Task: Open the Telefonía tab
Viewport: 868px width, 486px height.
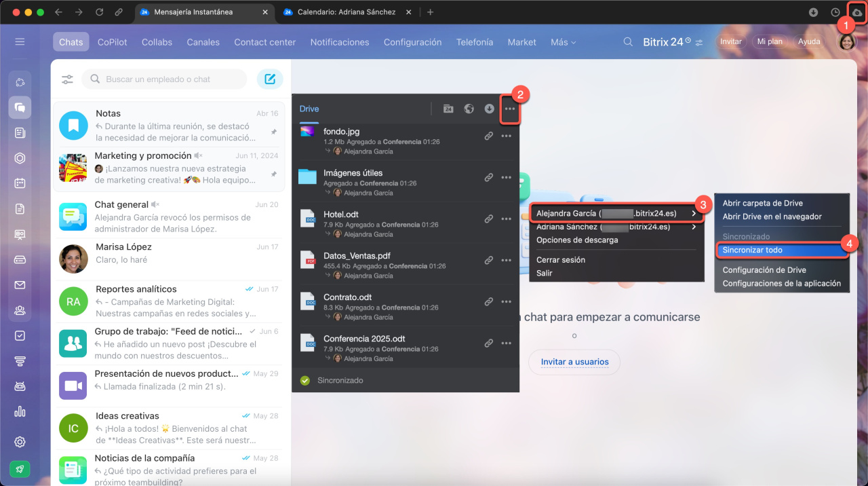Action: coord(475,42)
